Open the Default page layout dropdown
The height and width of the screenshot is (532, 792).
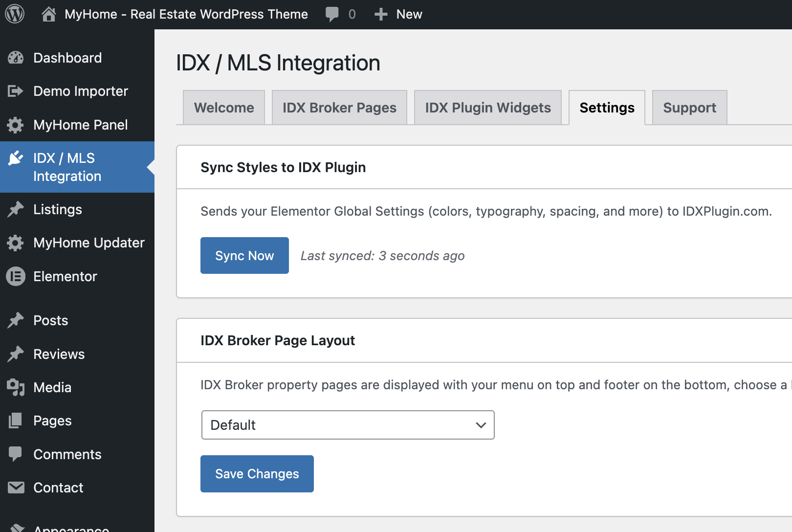348,425
